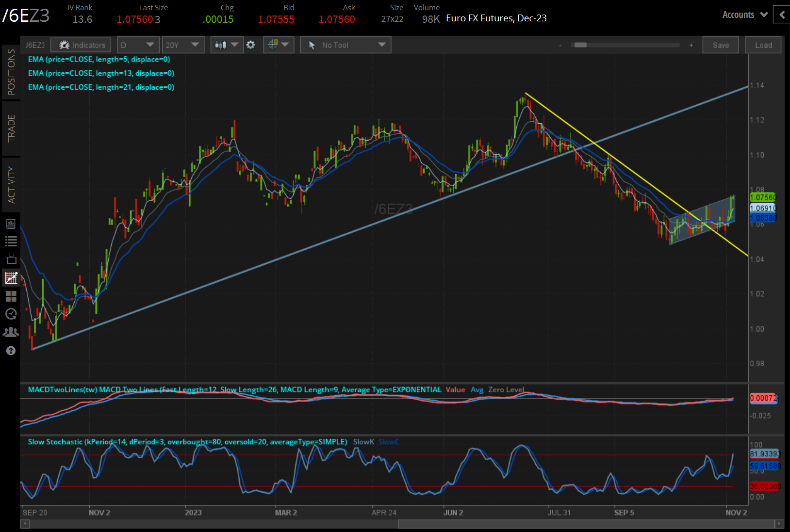The width and height of the screenshot is (790, 532).
Task: Click the zoom slider handle in toolbar
Action: tap(580, 45)
